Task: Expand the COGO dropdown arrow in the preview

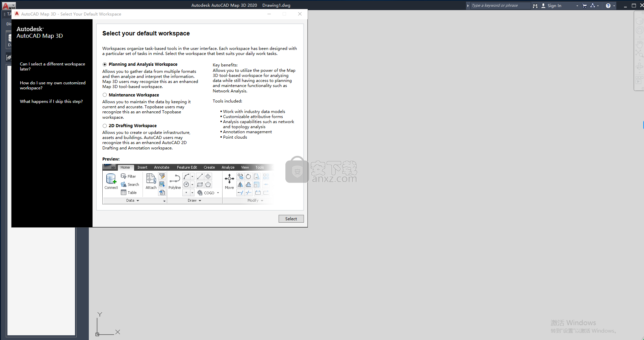Action: [218, 193]
